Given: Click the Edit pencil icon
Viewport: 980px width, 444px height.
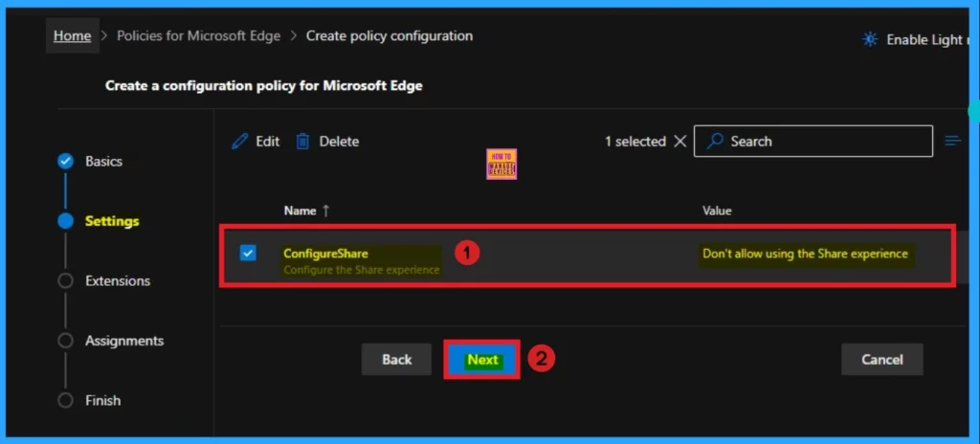Looking at the screenshot, I should (239, 142).
